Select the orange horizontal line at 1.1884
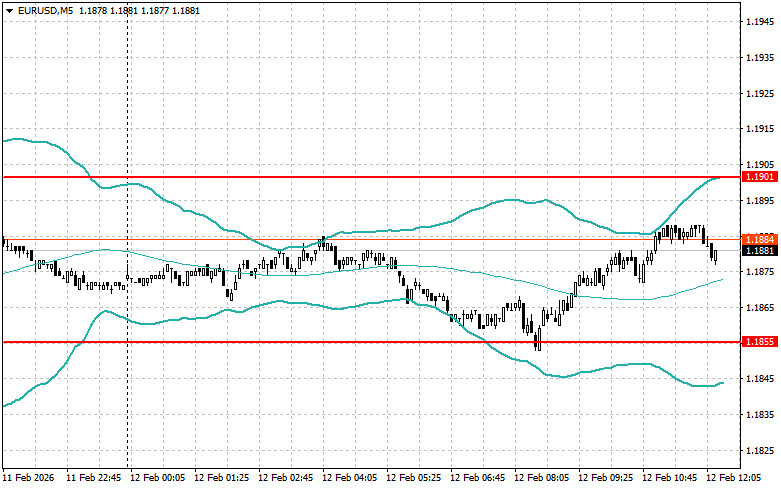This screenshot has height=489, width=781. coord(371,240)
